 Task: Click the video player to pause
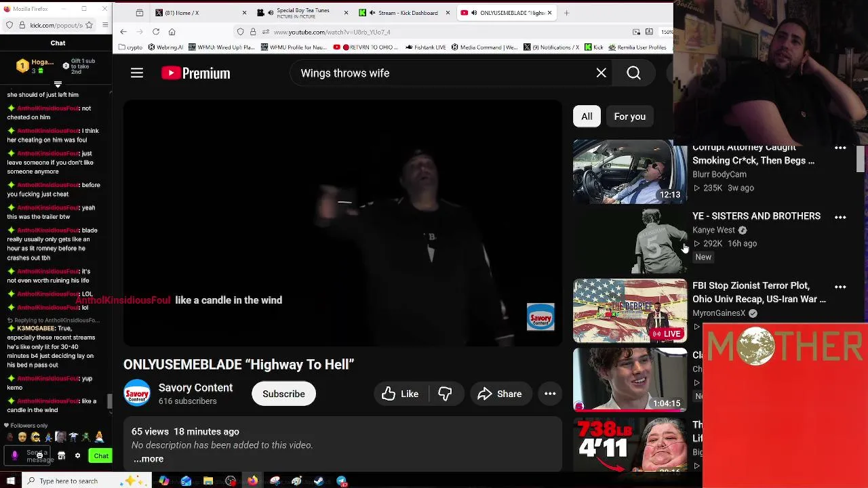pos(342,224)
